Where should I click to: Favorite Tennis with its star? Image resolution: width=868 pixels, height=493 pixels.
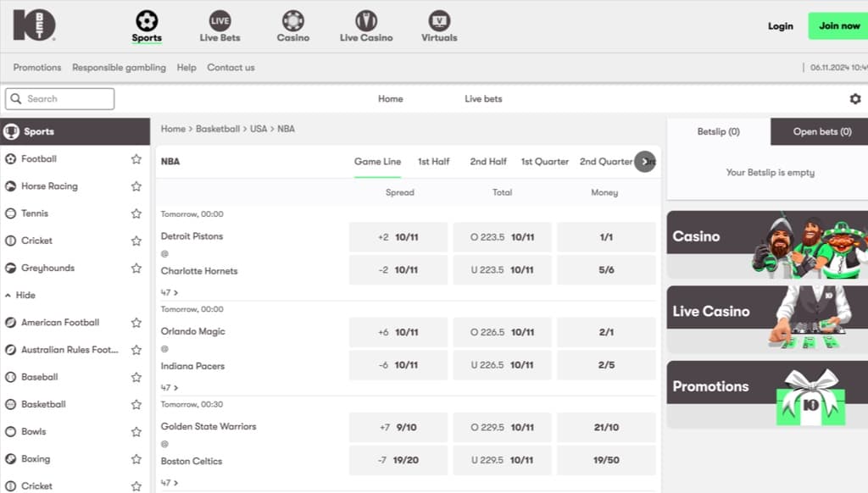coord(136,213)
